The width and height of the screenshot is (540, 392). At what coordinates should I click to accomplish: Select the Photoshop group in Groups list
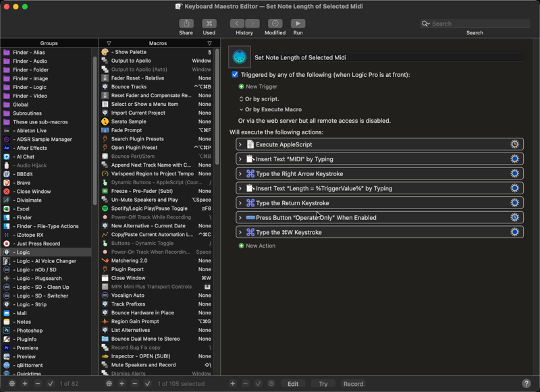30,331
